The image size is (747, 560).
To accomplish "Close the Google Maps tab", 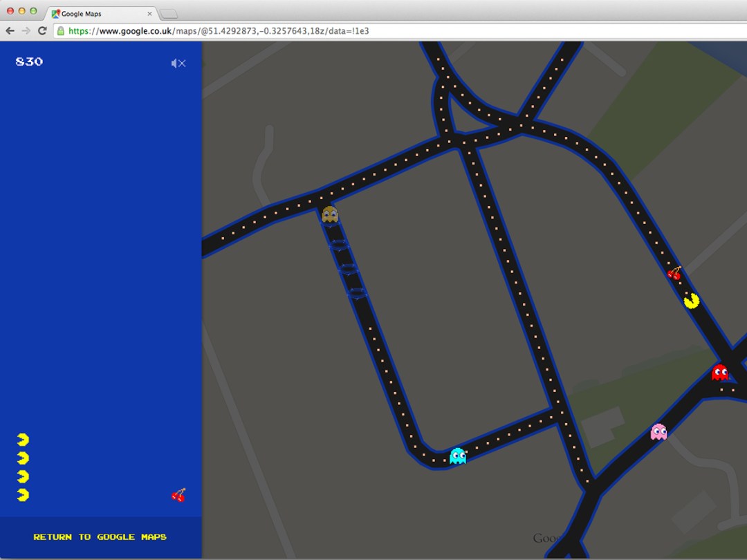I will pos(149,14).
